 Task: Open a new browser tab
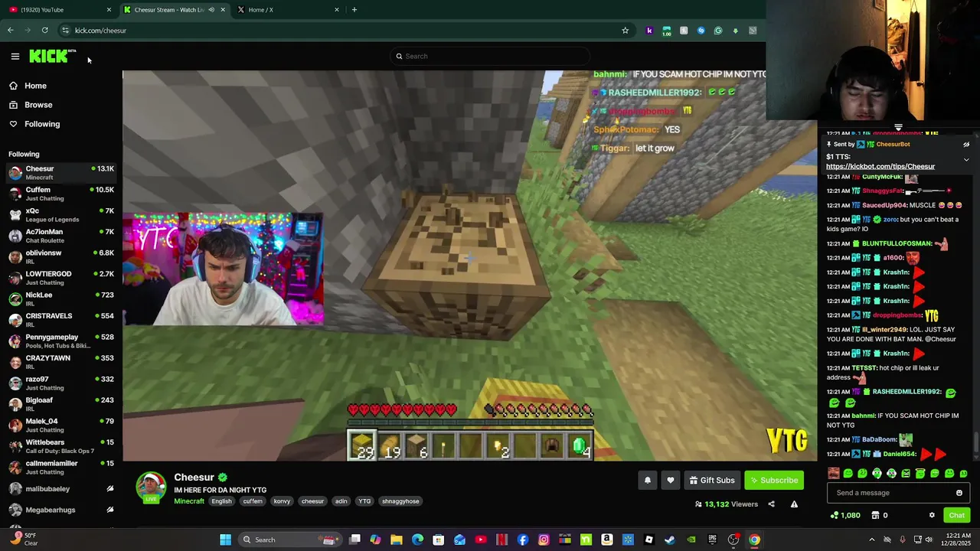pyautogui.click(x=354, y=9)
